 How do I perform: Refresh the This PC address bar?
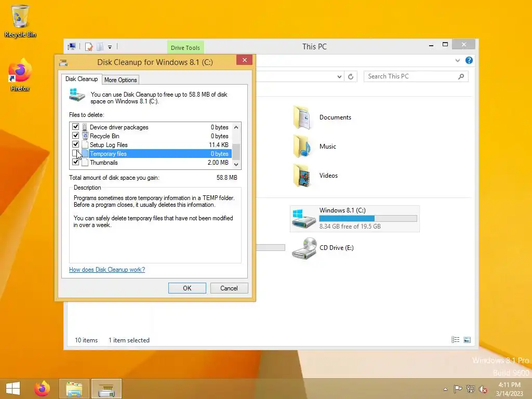pos(351,77)
